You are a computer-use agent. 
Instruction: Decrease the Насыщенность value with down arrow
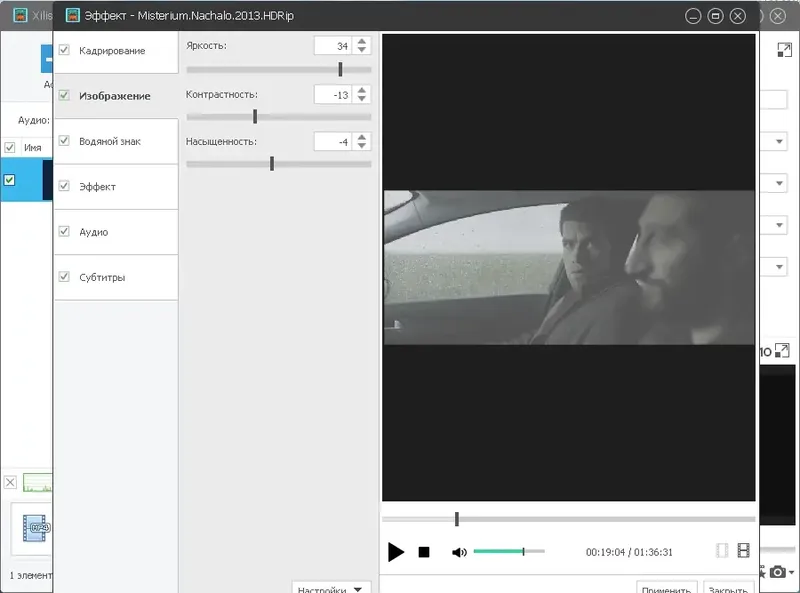(362, 145)
